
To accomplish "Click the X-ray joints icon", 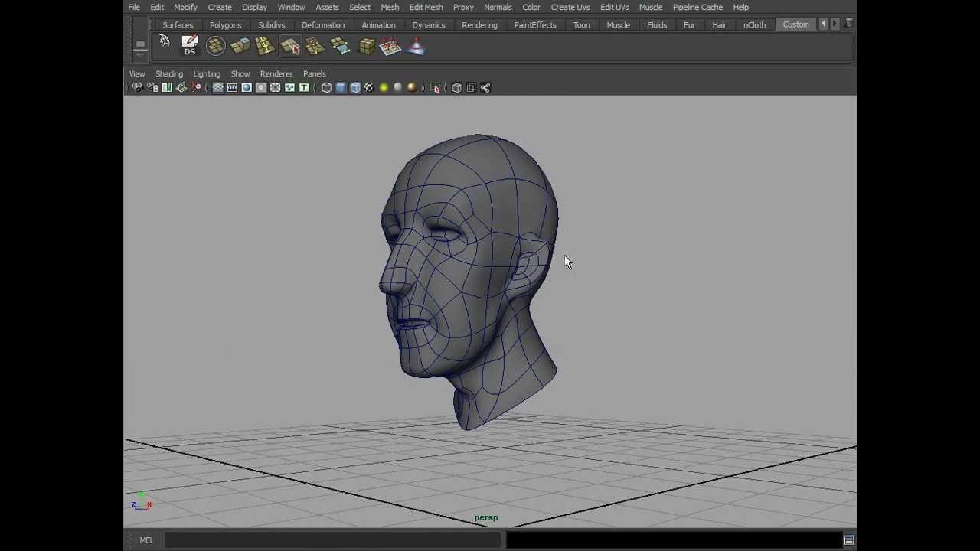I will (x=485, y=88).
